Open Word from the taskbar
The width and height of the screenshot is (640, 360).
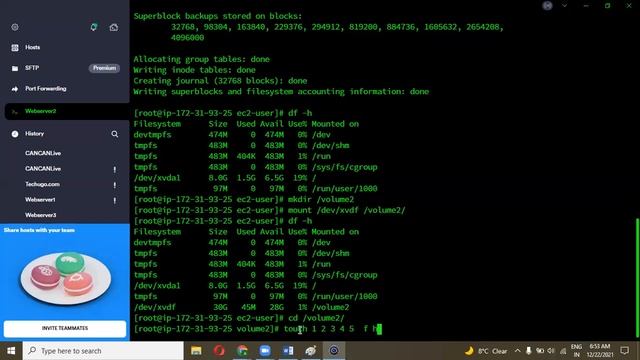[288, 351]
